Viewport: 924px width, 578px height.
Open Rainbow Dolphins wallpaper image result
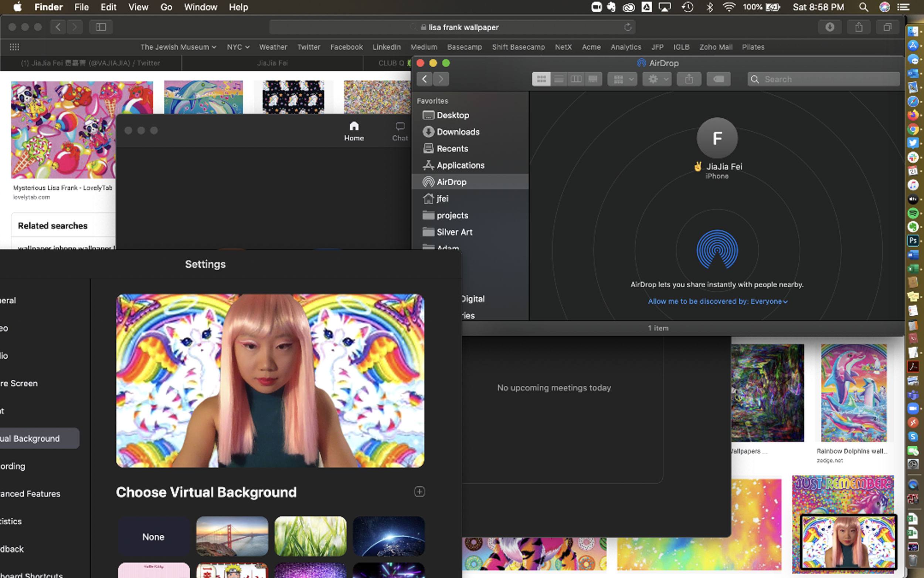[854, 393]
